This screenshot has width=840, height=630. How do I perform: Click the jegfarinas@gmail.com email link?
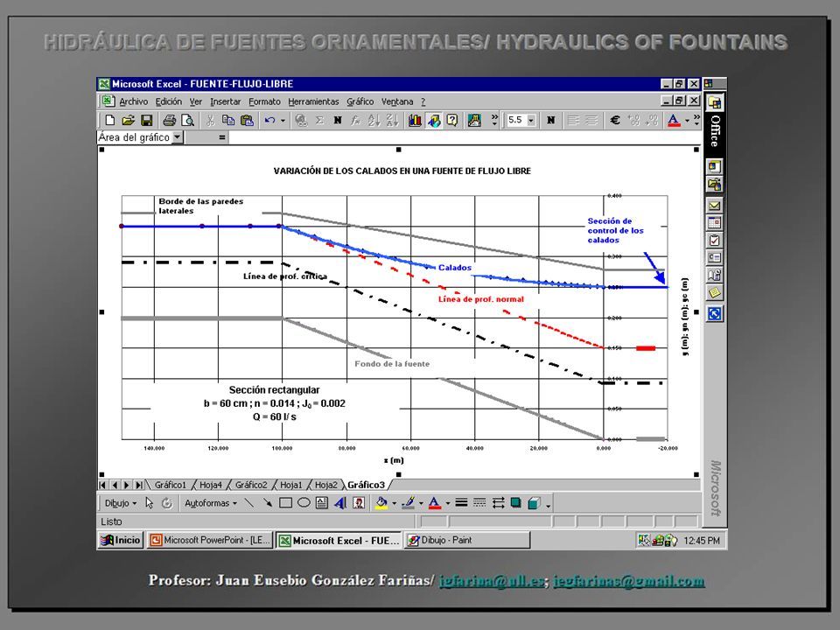(629, 581)
